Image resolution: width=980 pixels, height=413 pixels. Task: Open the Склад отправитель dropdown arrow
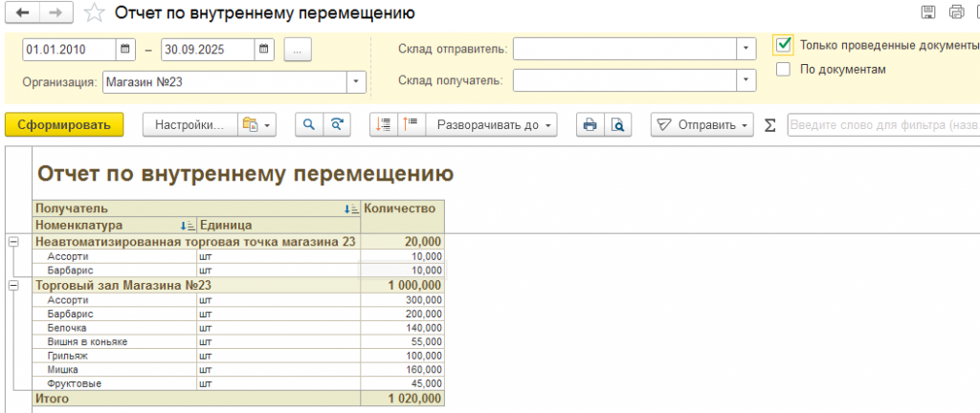coord(746,50)
